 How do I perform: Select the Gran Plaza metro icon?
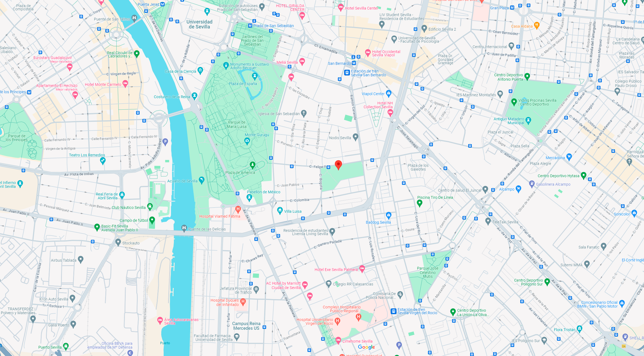click(x=512, y=8)
